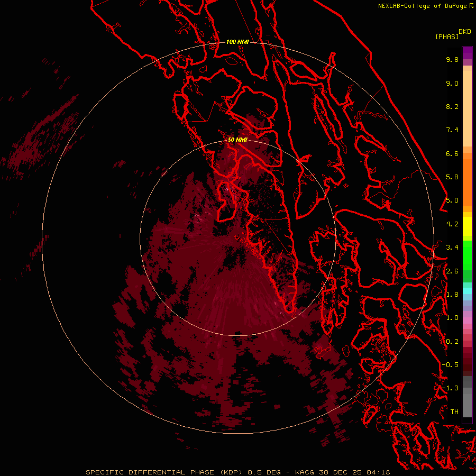Screen dimensions: 476x476
Task: Click the -0.5 color scale label
Action: (450, 365)
